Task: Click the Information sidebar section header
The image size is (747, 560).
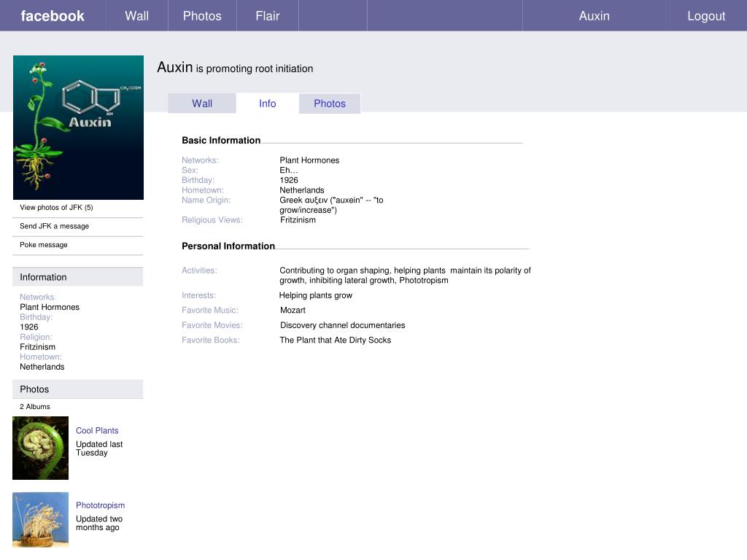Action: (43, 277)
